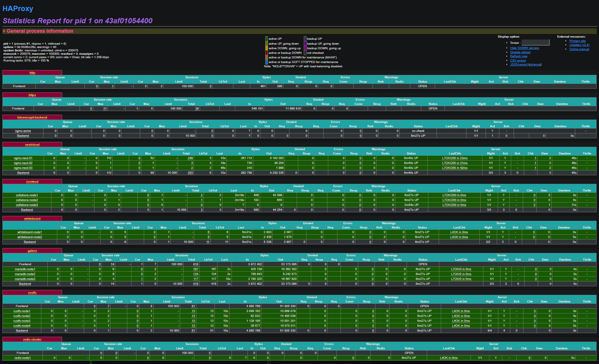Click LastChk 'L7OK/200 in 23ms' for nginx-next-01
Image resolution: width=599 pixels, height=364 pixels.
455,158
